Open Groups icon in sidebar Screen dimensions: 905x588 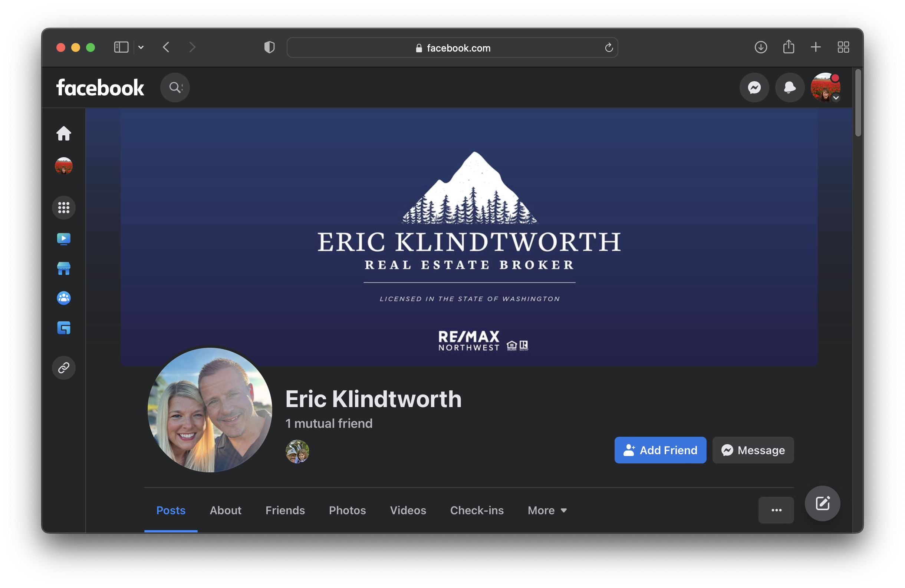[64, 298]
